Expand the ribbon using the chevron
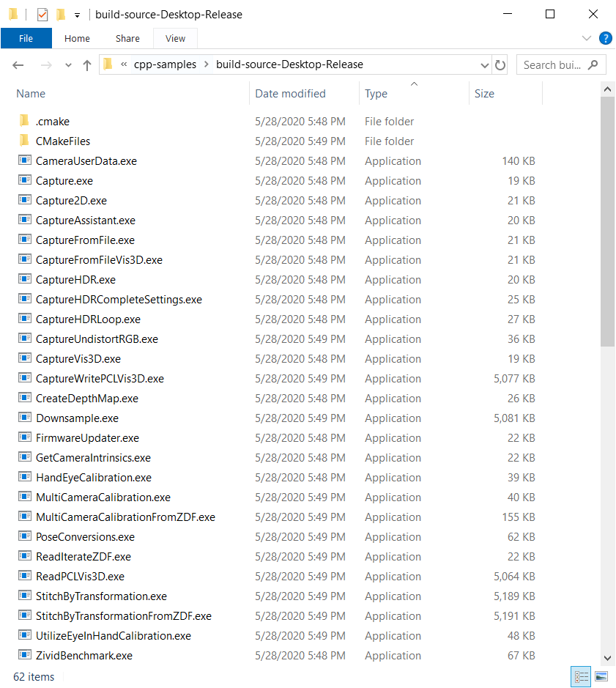The height and width of the screenshot is (688, 616). (x=587, y=38)
